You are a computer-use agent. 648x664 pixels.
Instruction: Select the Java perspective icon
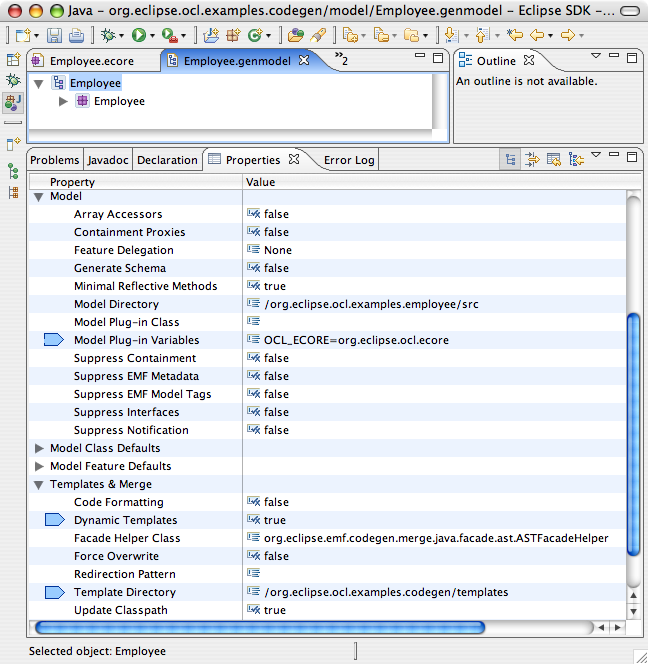(13, 103)
